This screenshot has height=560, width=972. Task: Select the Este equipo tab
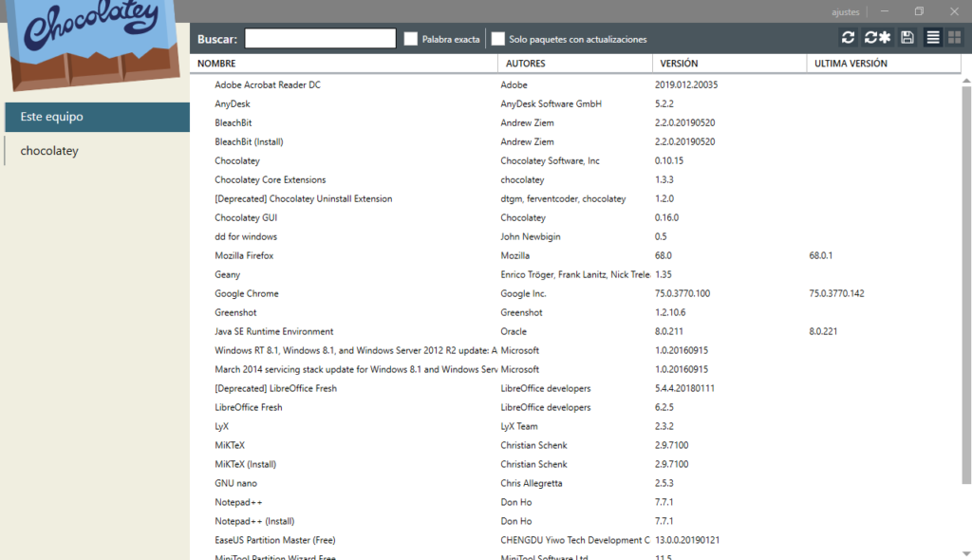(x=98, y=117)
